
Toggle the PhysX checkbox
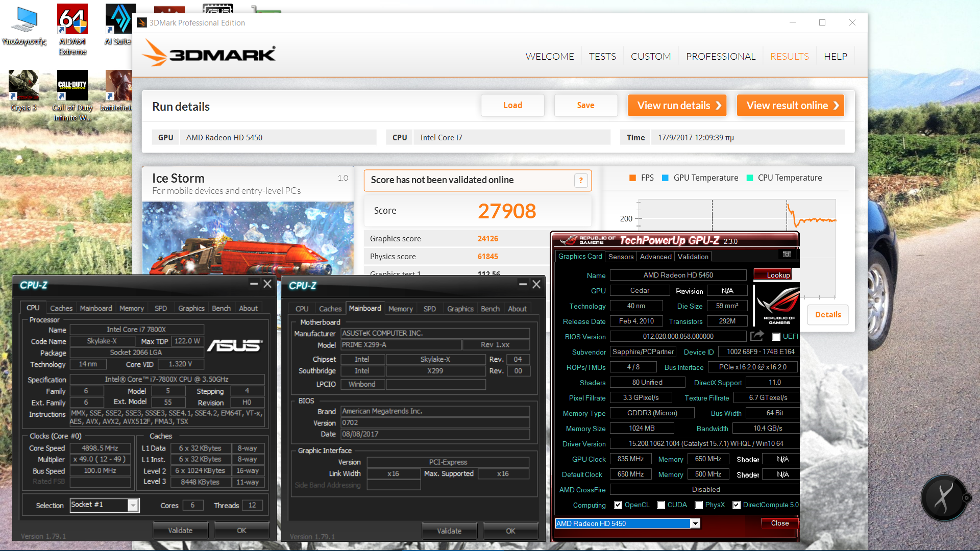coord(699,505)
